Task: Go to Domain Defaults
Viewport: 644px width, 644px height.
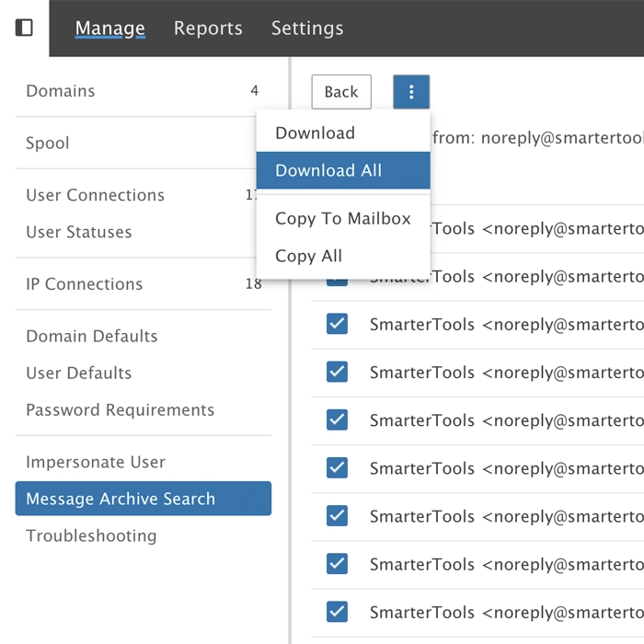Action: [144, 336]
